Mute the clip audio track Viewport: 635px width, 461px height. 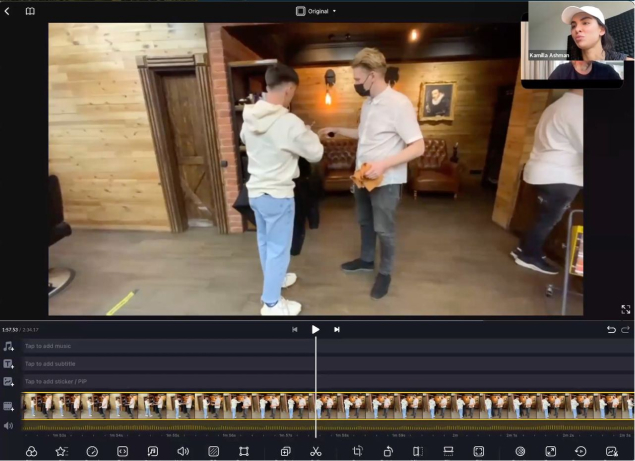tap(9, 426)
